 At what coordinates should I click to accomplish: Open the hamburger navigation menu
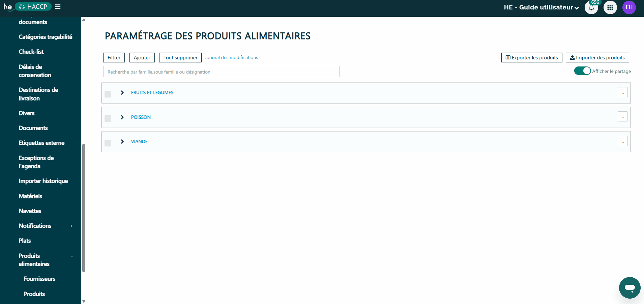tap(58, 6)
